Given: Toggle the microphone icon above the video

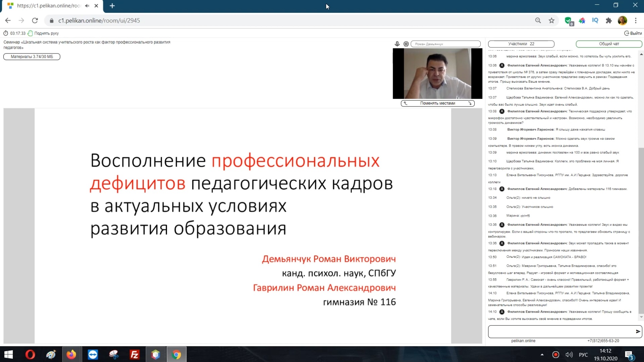Looking at the screenshot, I should (x=397, y=44).
